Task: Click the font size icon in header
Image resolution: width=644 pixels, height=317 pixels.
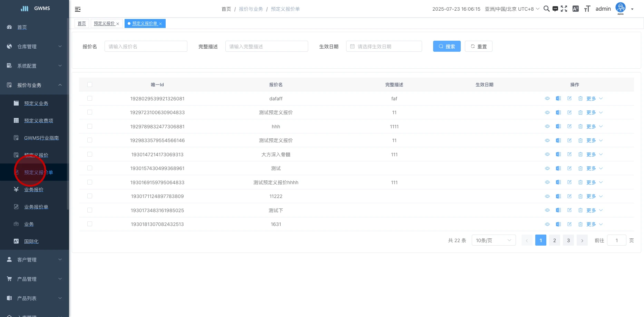Action: [587, 9]
